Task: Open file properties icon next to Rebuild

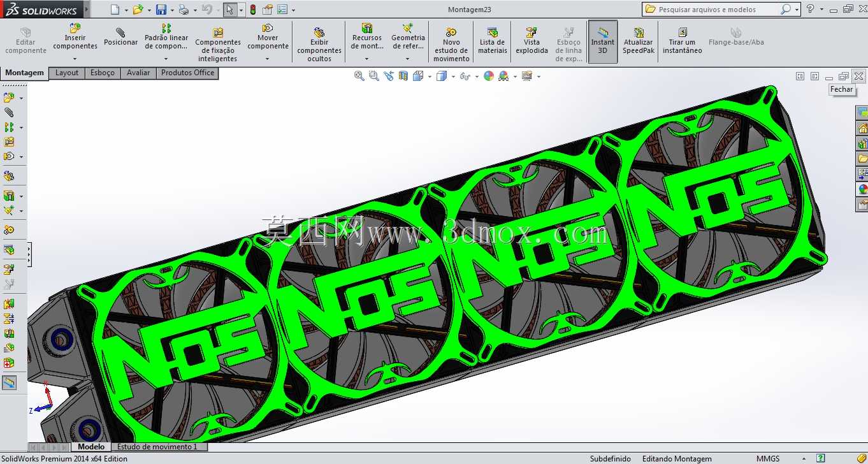Action: click(x=268, y=10)
